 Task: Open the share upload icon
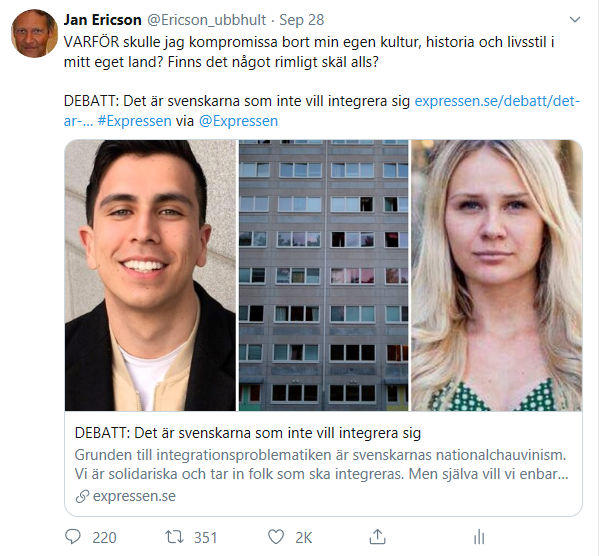click(x=377, y=536)
